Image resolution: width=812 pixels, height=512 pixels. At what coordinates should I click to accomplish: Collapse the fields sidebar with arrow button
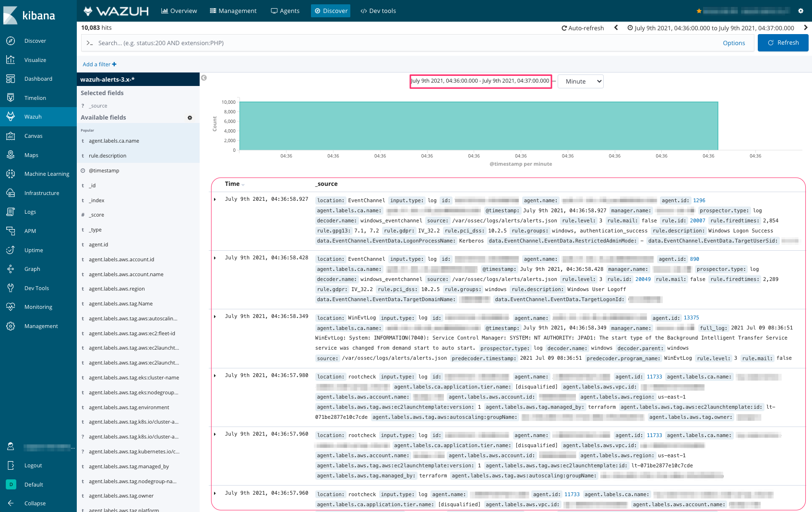[x=204, y=78]
